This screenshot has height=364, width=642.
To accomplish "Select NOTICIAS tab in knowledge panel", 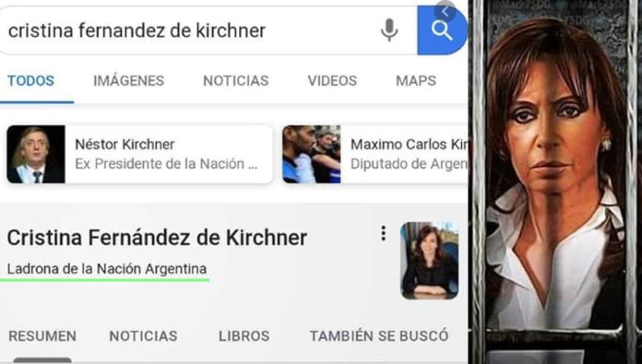I will click(x=143, y=336).
